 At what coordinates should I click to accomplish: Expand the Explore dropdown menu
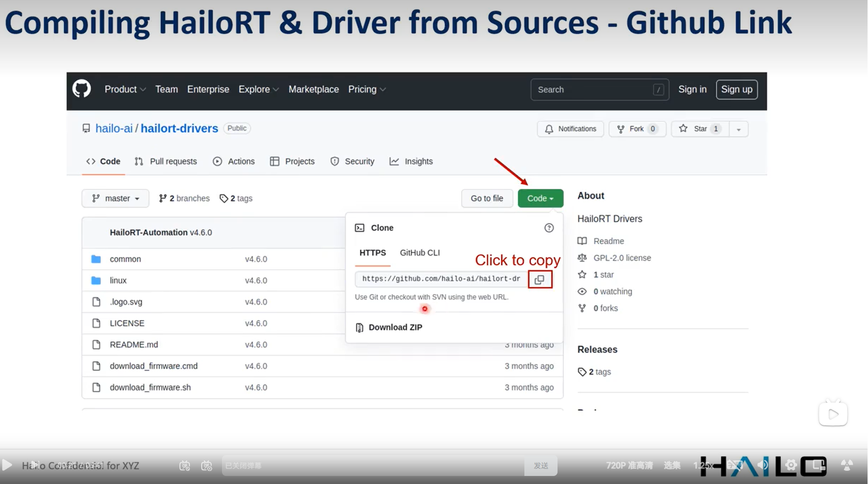point(258,89)
